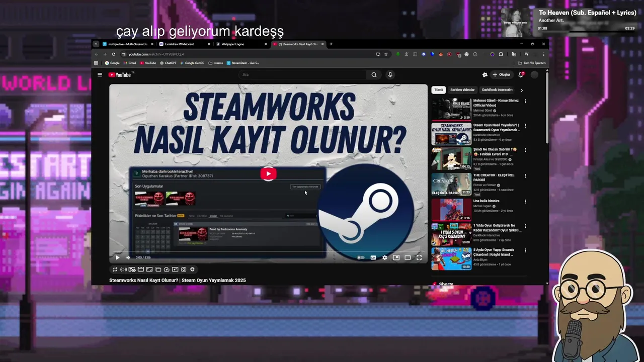The width and height of the screenshot is (644, 362).
Task: Open the extension gear icon below the player
Action: [x=192, y=269]
